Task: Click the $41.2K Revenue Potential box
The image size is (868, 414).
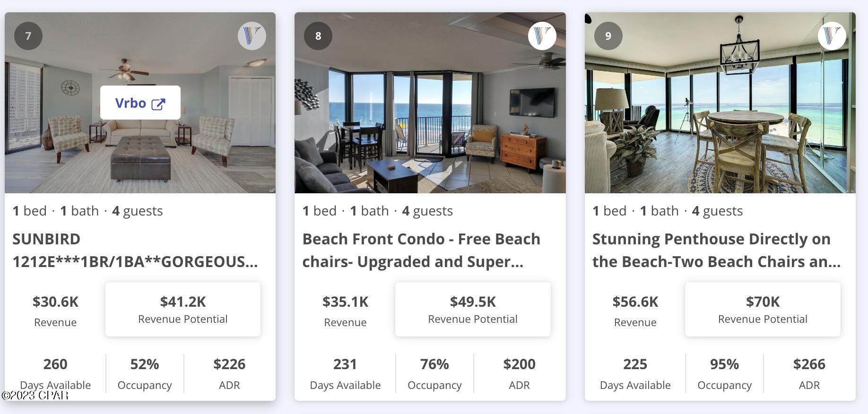Action: pos(182,309)
